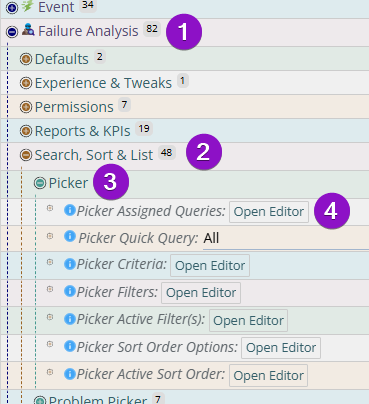Expand the Defaults group
Screen dimensions: 369x404
pos(26,59)
